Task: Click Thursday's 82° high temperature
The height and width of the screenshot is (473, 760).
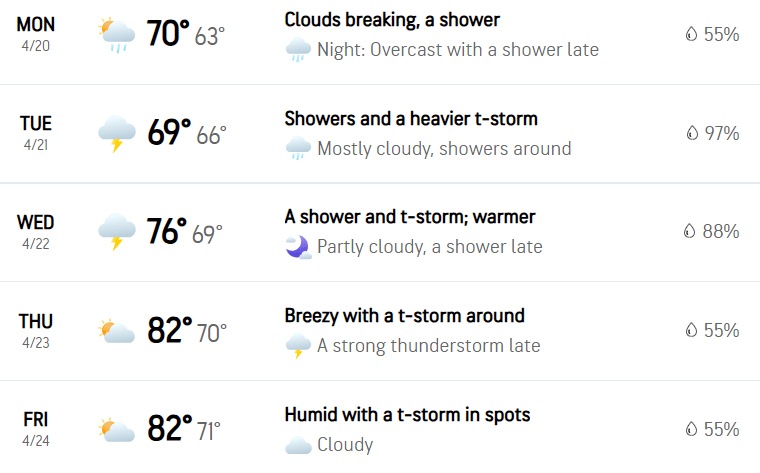Action: coord(170,331)
